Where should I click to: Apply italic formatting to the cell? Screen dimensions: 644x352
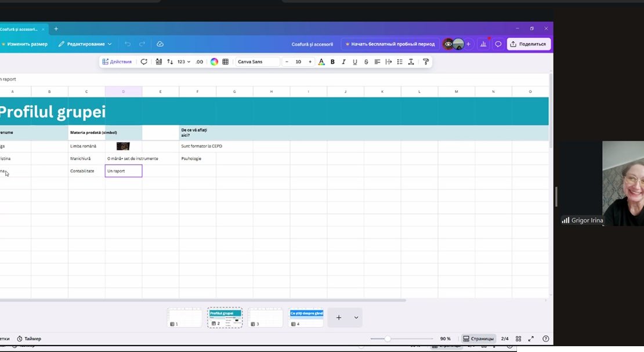343,61
